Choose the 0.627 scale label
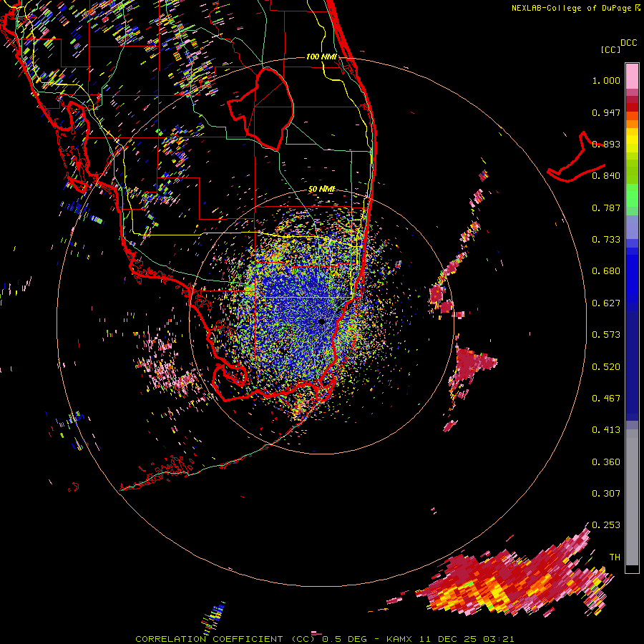The width and height of the screenshot is (644, 644). 606,303
